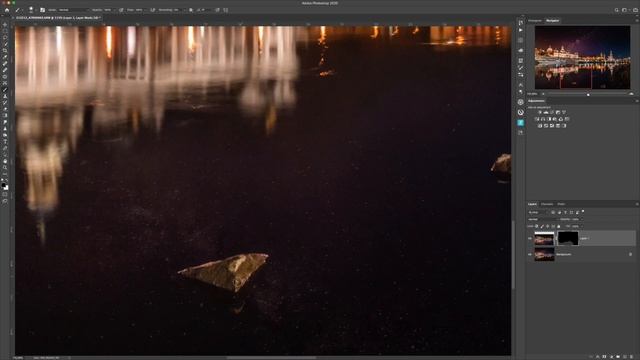640x360 pixels.
Task: Open paint symmetry butterfly options
Action: pyautogui.click(x=226, y=10)
